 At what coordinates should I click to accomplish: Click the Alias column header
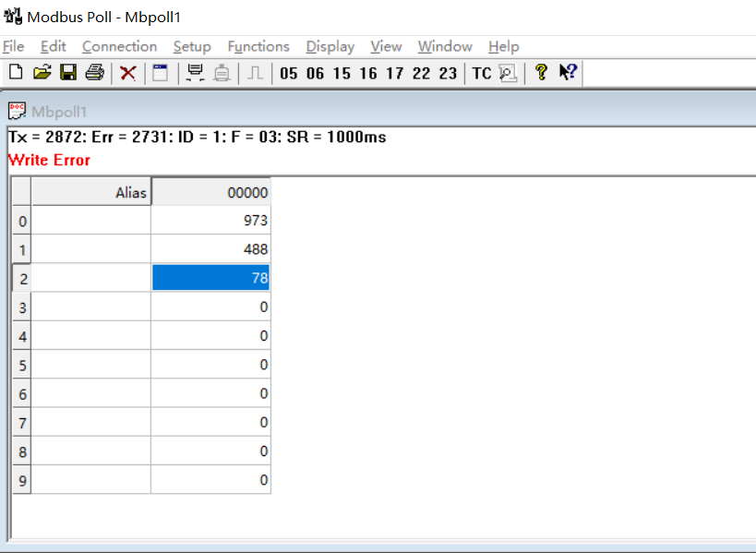(x=91, y=192)
